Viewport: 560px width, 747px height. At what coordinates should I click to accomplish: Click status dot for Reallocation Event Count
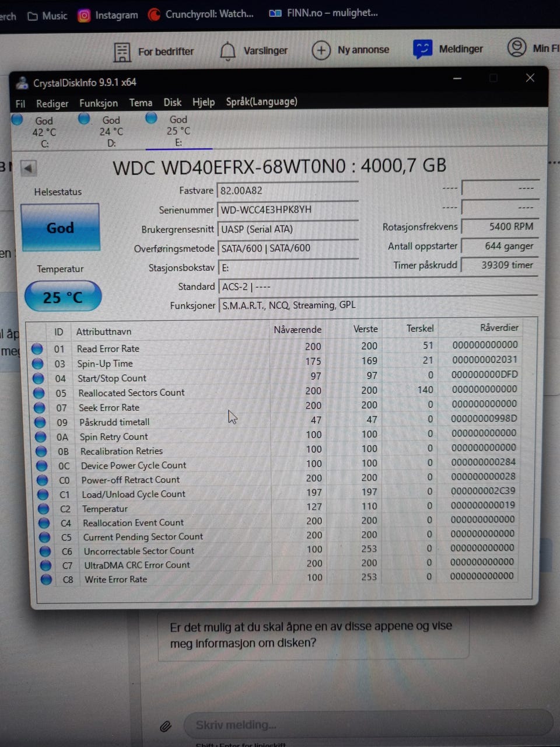click(44, 522)
